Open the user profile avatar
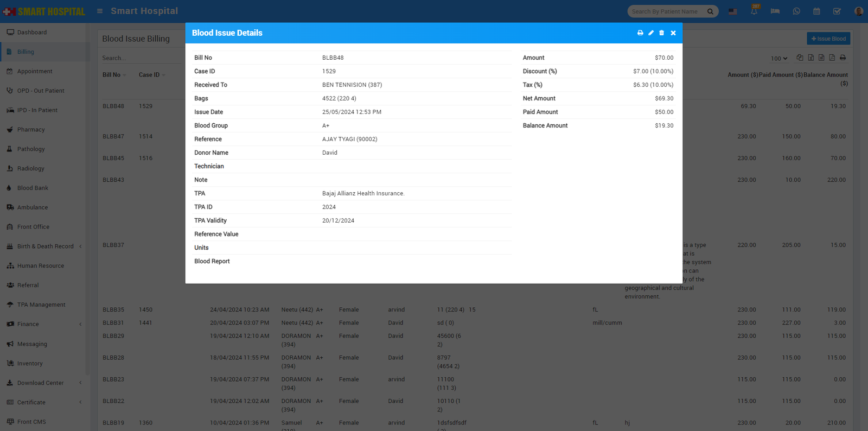This screenshot has height=431, width=868. (858, 11)
